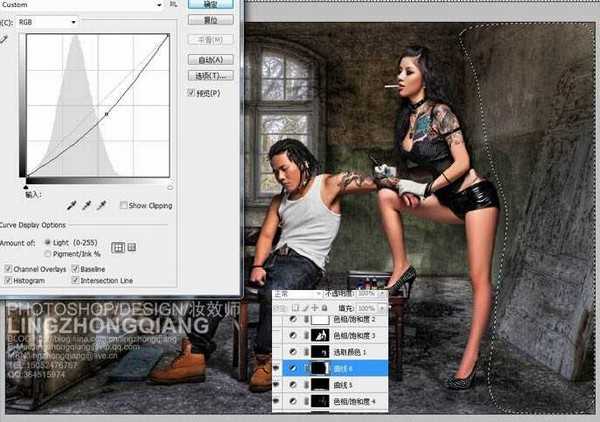Click the curve control point on graph
The height and width of the screenshot is (422, 600).
[107, 114]
